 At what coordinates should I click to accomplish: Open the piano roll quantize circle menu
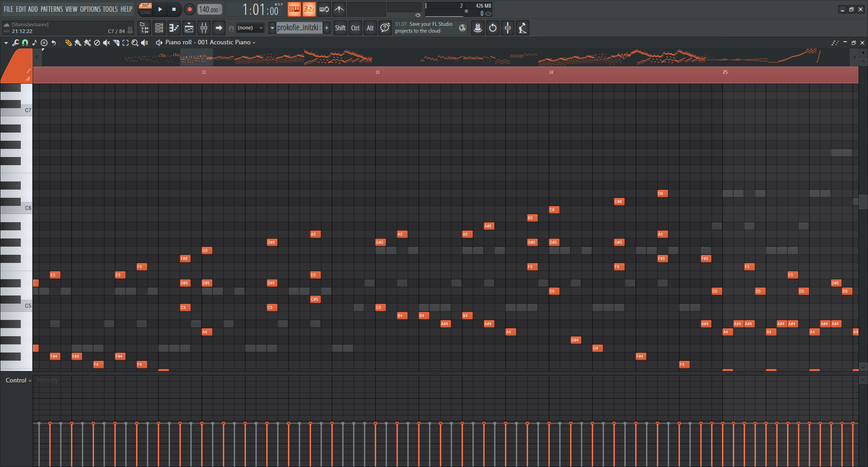[44, 43]
